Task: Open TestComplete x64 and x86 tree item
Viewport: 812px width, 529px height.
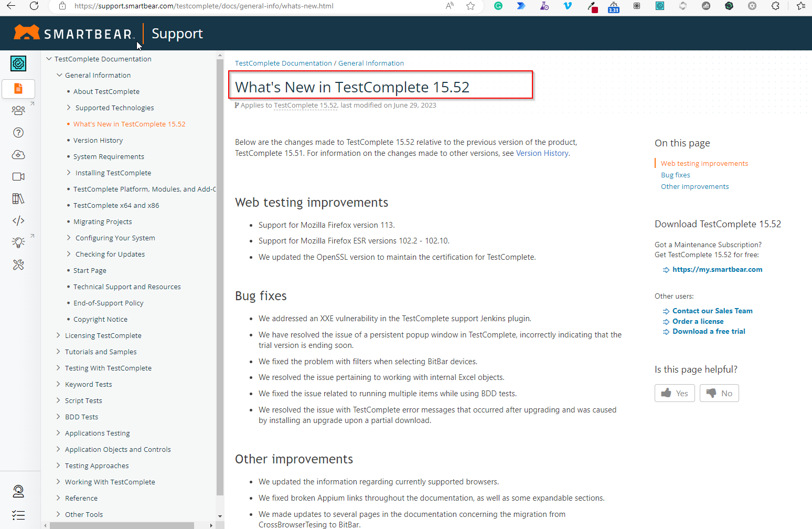Action: click(116, 205)
